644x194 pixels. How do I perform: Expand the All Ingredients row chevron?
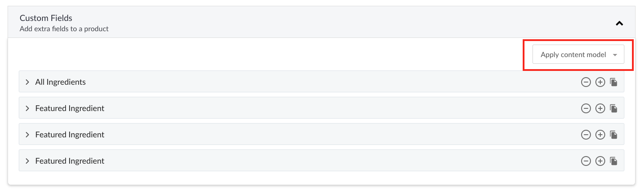click(27, 82)
